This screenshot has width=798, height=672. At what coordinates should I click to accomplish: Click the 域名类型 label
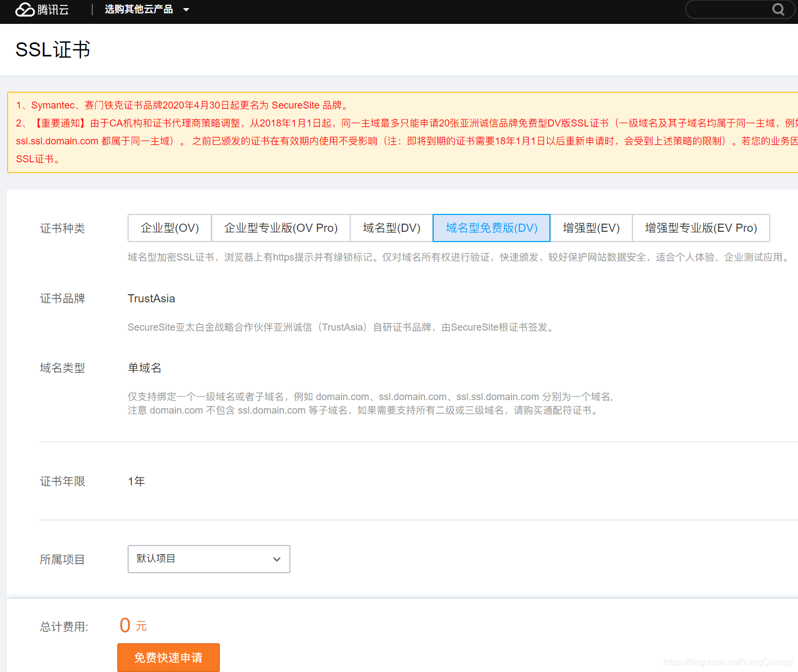(62, 368)
